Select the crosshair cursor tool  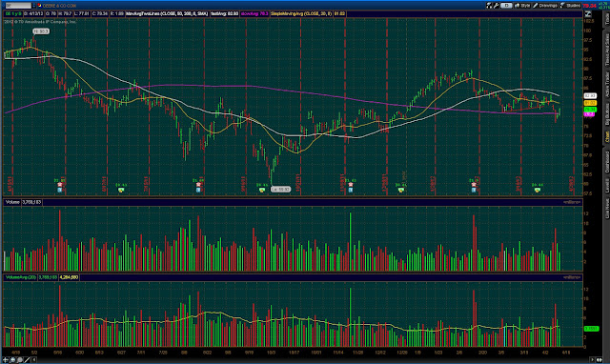click(6, 360)
